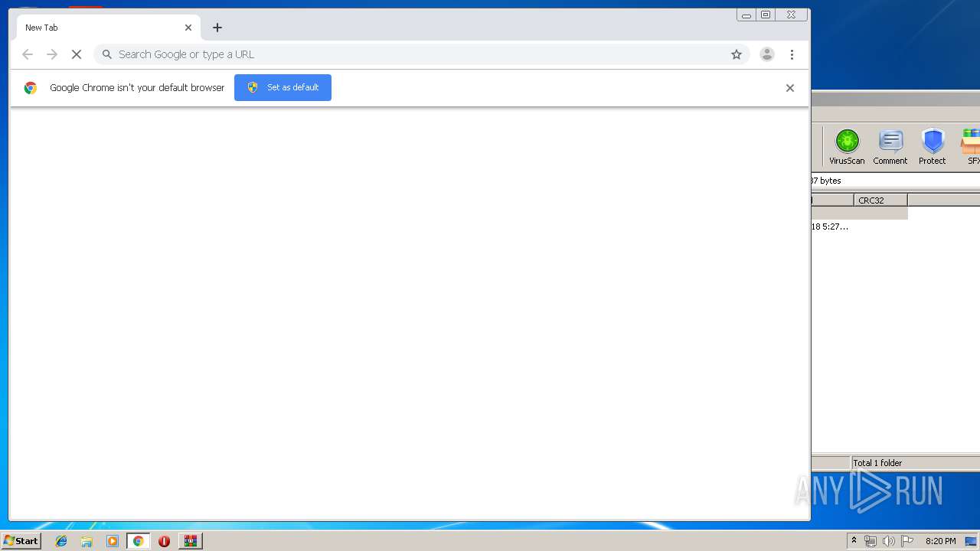
Task: Click Protect icon in WinRAR window
Action: 933,147
